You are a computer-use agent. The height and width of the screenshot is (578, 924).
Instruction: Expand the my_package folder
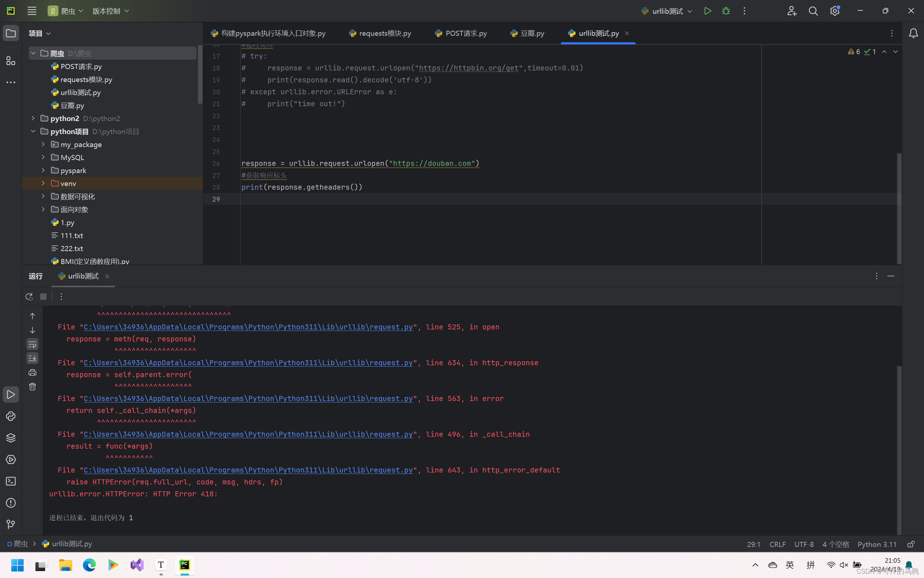[43, 144]
